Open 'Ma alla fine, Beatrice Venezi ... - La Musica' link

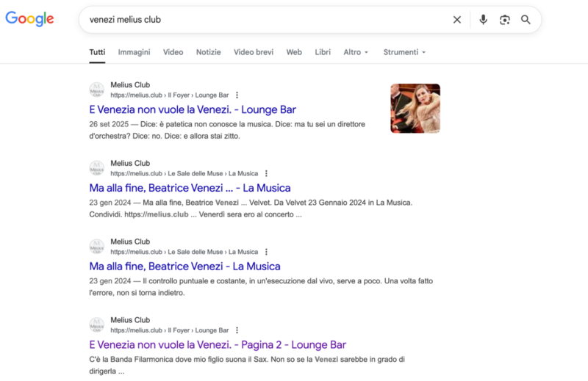coord(190,188)
